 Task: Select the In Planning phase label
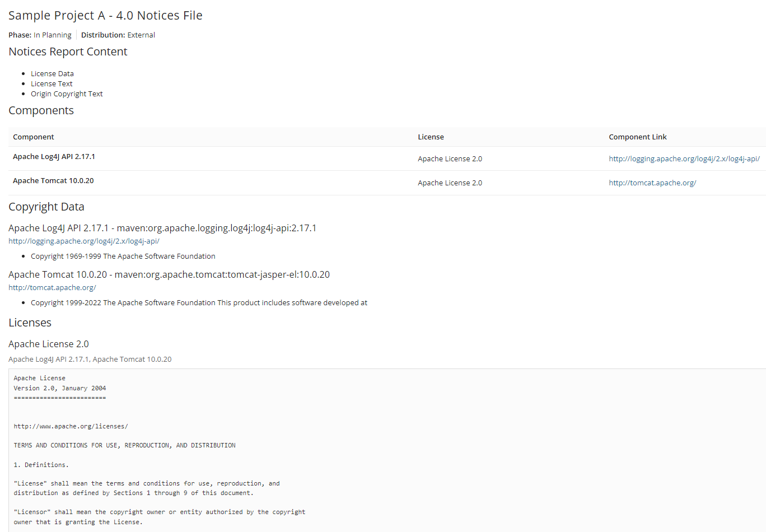52,35
